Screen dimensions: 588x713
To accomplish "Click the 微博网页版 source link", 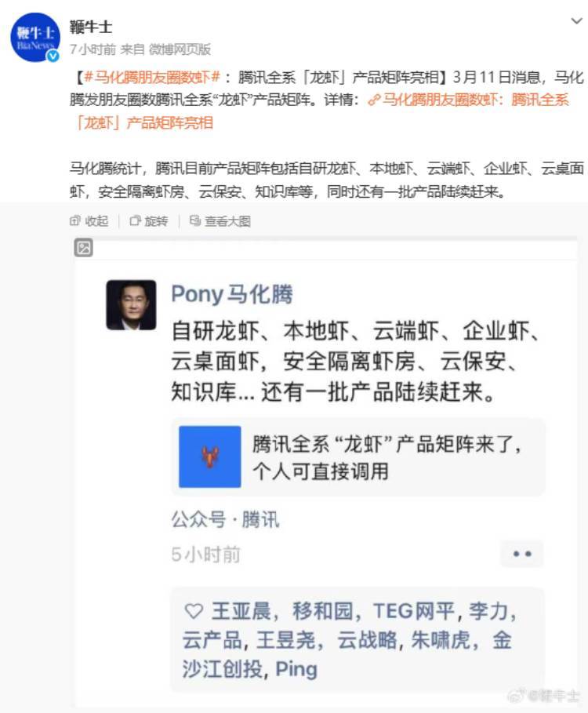I will (180, 49).
